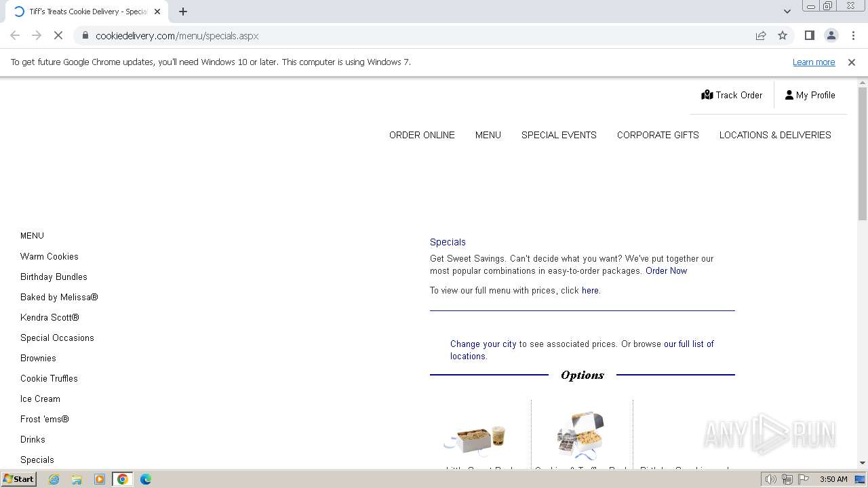
Task: Visit LOCATIONS & DELIVERIES
Action: click(x=775, y=135)
